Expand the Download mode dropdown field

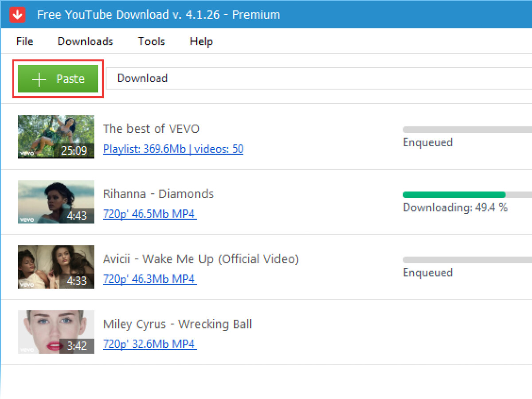point(319,78)
